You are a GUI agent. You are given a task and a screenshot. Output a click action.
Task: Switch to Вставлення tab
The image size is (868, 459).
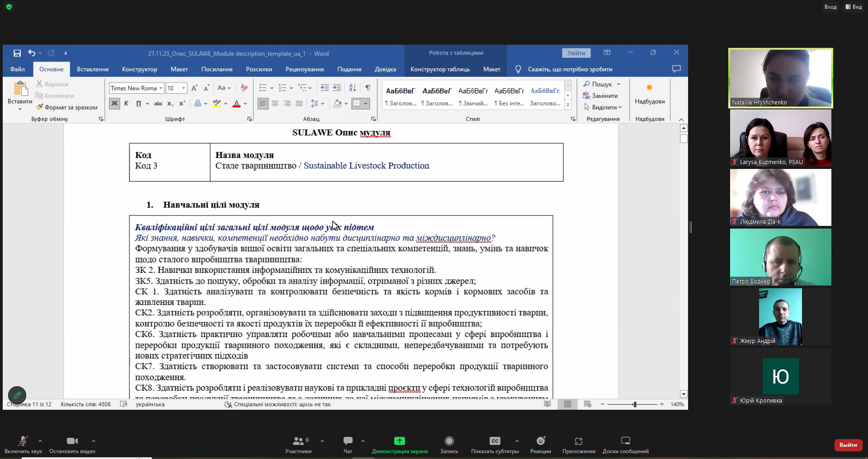[x=93, y=69]
